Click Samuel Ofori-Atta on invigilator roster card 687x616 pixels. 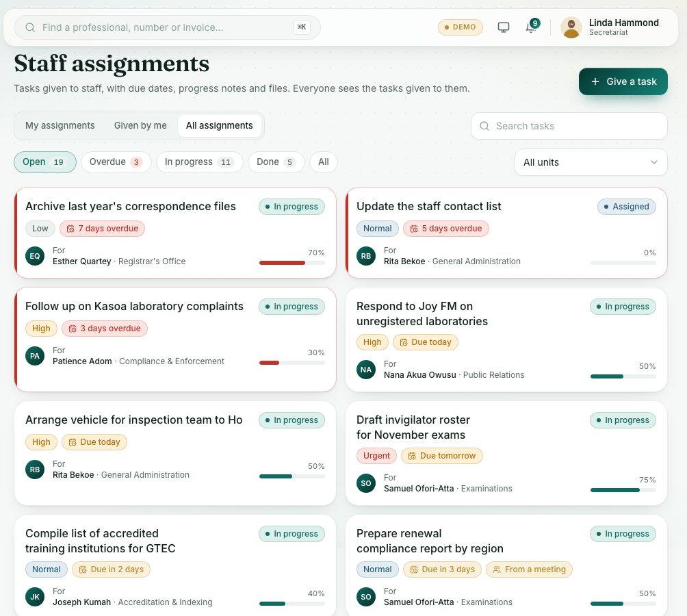tap(419, 489)
